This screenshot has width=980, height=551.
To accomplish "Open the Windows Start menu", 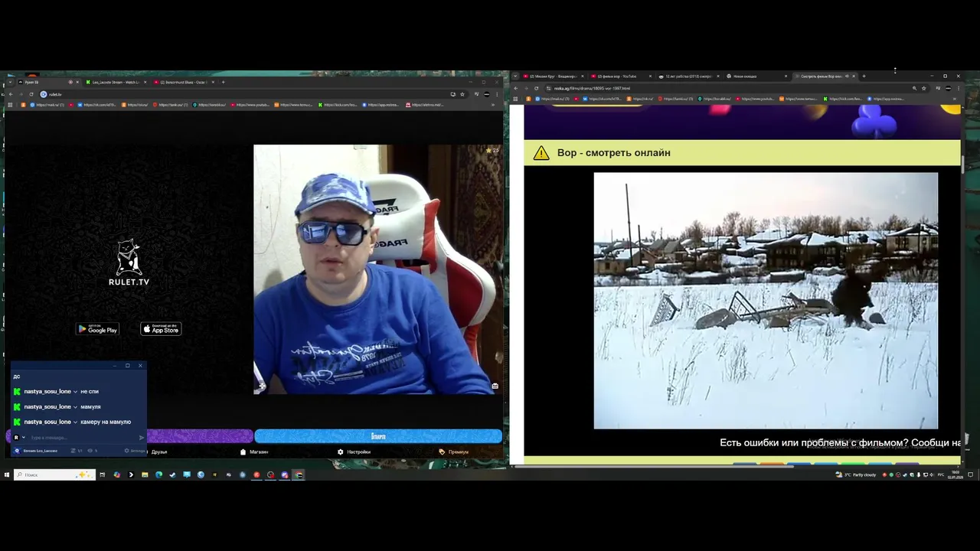I will [6, 475].
